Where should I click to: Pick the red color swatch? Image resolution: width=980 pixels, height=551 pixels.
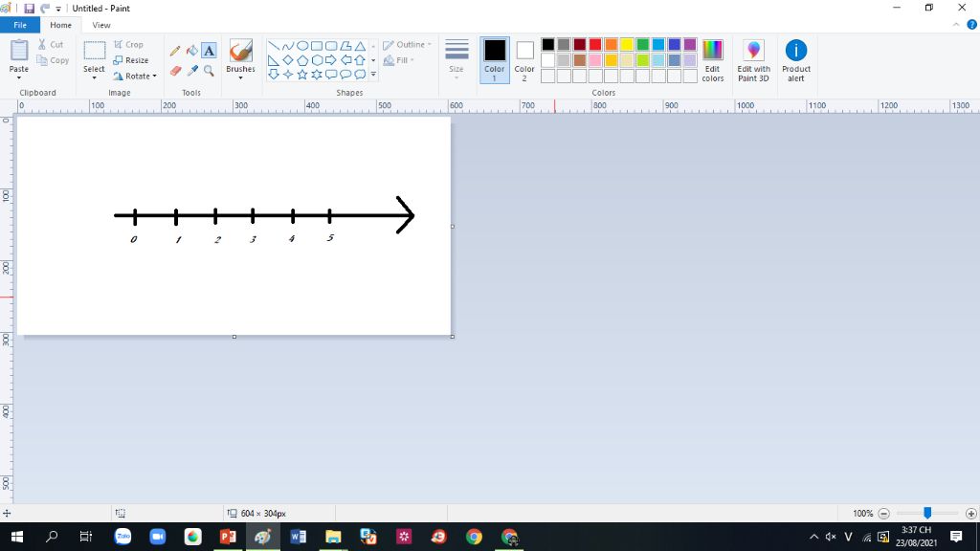click(595, 45)
